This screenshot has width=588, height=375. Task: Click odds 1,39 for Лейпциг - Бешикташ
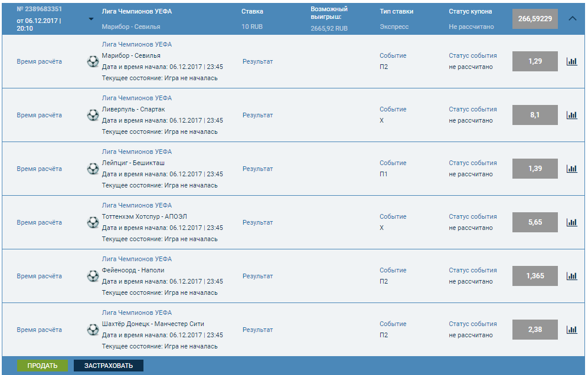535,168
